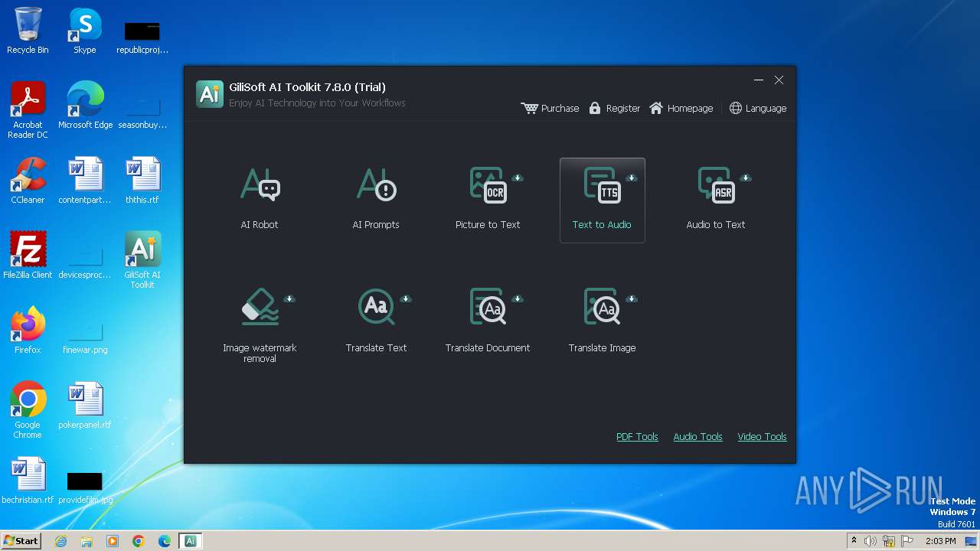The image size is (980, 551).
Task: Click the Register lock button
Action: [614, 109]
